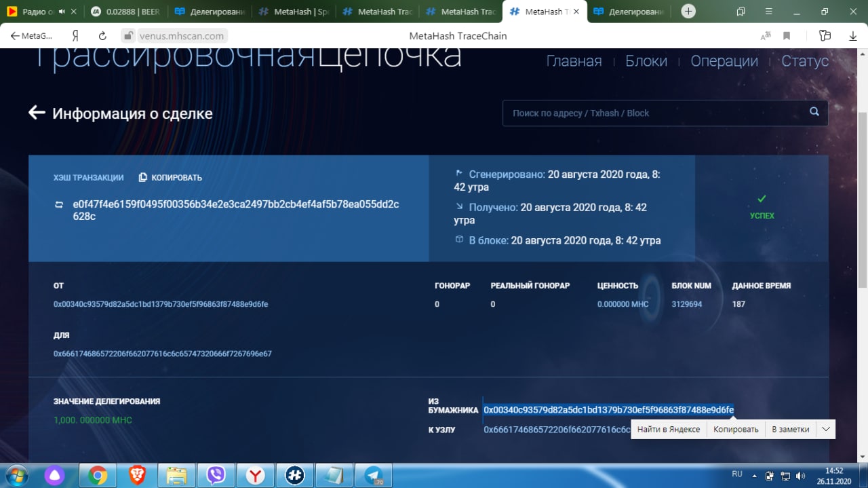Screen dimensions: 868x488
Task: Click the 0.000000 MHC value
Action: coord(623,304)
